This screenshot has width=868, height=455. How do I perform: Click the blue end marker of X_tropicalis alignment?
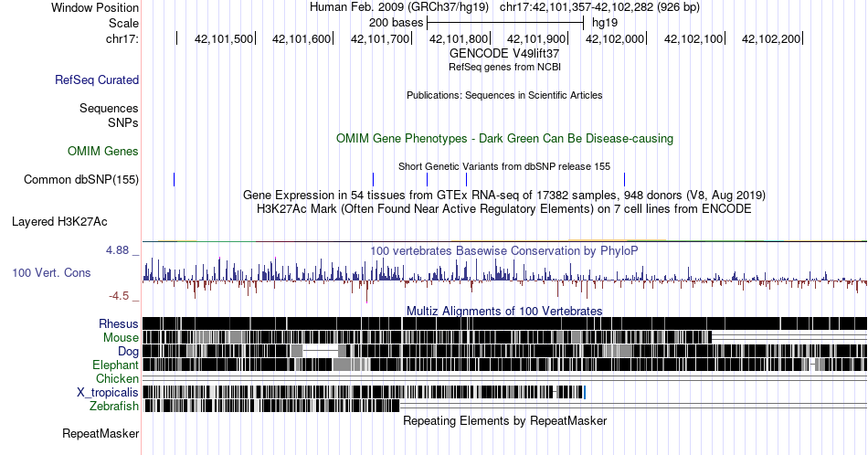click(585, 393)
